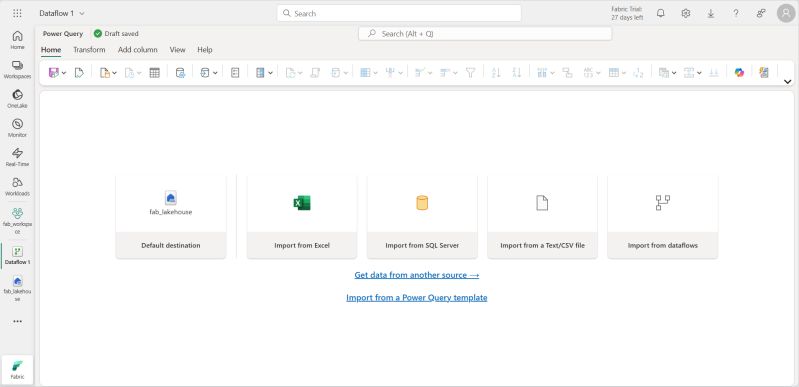Click the scroll-shaped Advanced editor icon
799x387 pixels.
pyautogui.click(x=315, y=73)
